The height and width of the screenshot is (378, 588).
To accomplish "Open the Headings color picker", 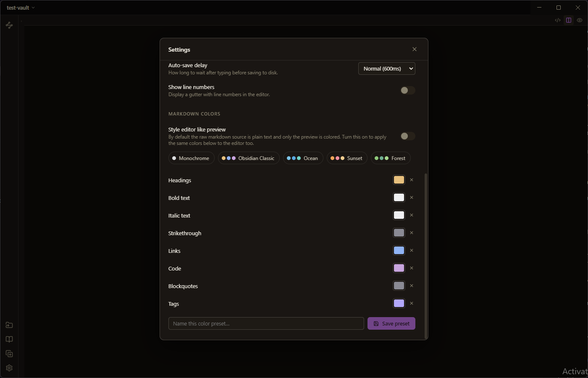I will 399,180.
